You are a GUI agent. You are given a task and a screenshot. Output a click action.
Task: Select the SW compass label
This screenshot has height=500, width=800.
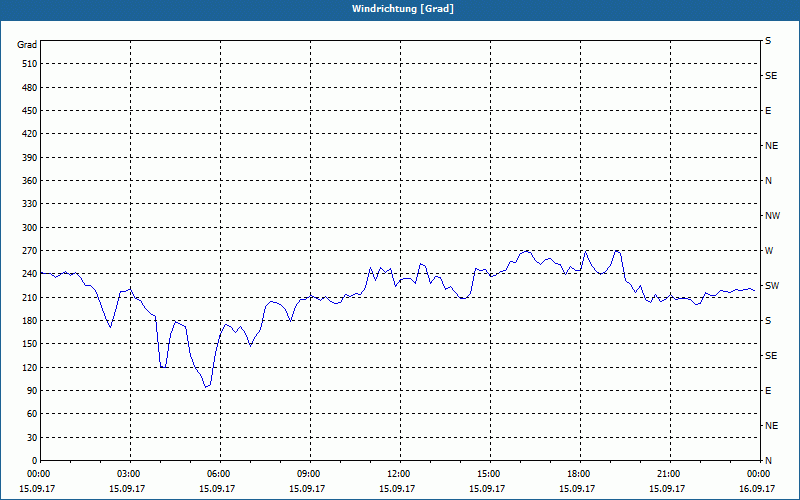click(772, 286)
